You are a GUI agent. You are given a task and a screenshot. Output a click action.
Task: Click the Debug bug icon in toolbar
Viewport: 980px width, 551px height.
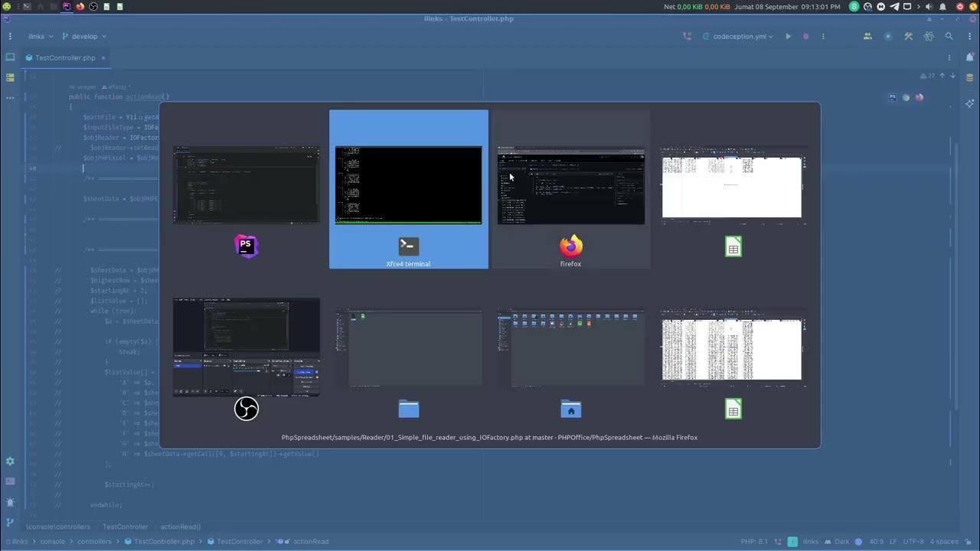805,36
